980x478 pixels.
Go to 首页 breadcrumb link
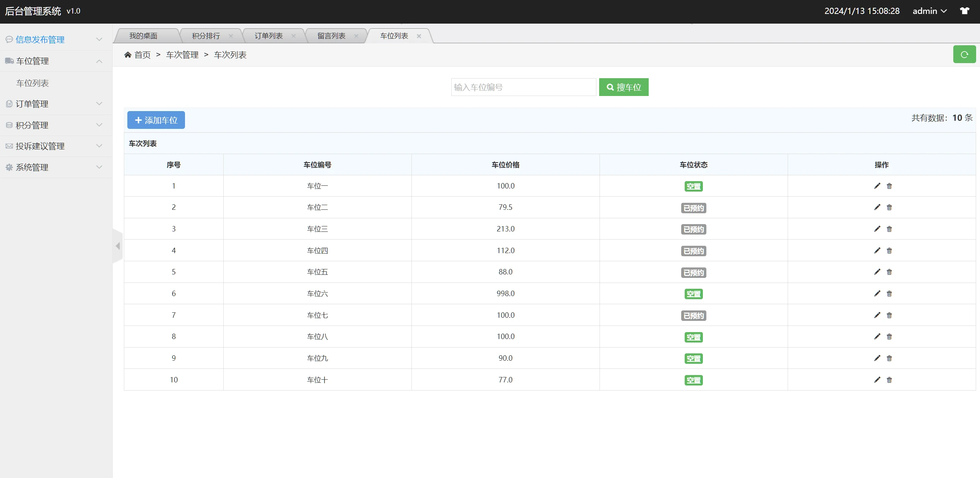(x=142, y=55)
